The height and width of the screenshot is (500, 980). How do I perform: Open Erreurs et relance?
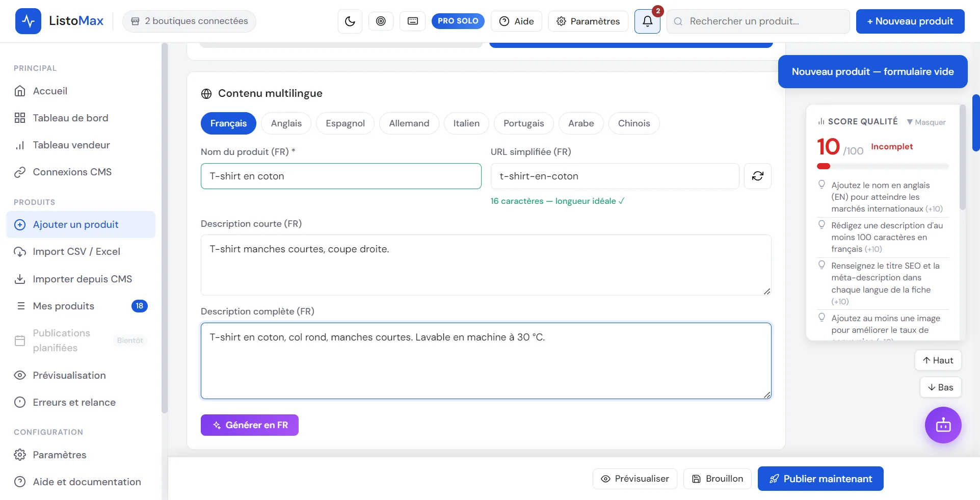[x=81, y=402]
